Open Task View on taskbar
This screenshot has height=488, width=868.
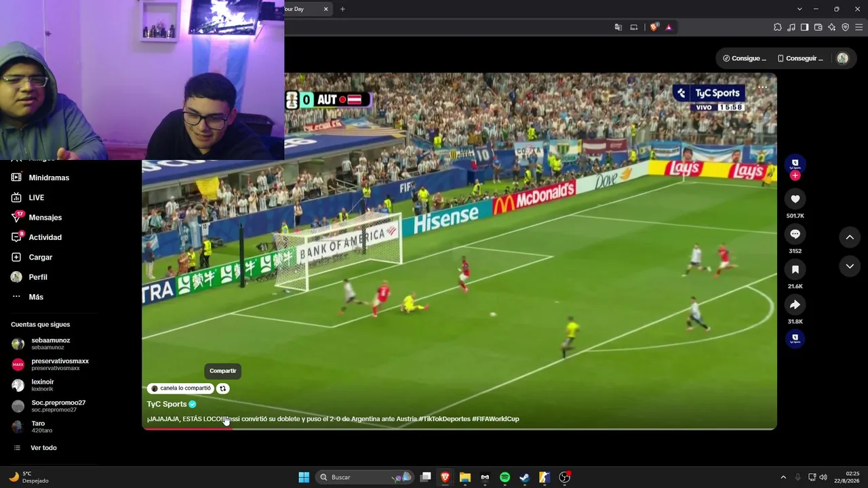pos(426,477)
